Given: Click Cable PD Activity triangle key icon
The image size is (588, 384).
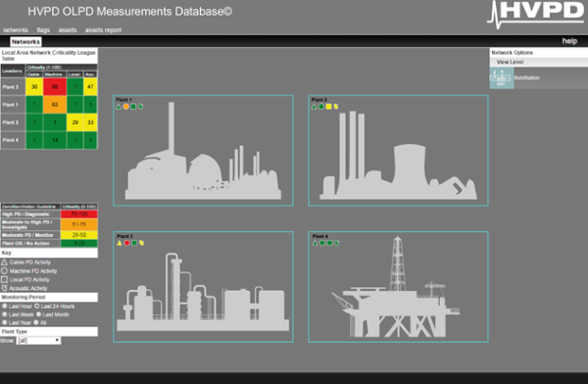Looking at the screenshot, I should click(5, 263).
